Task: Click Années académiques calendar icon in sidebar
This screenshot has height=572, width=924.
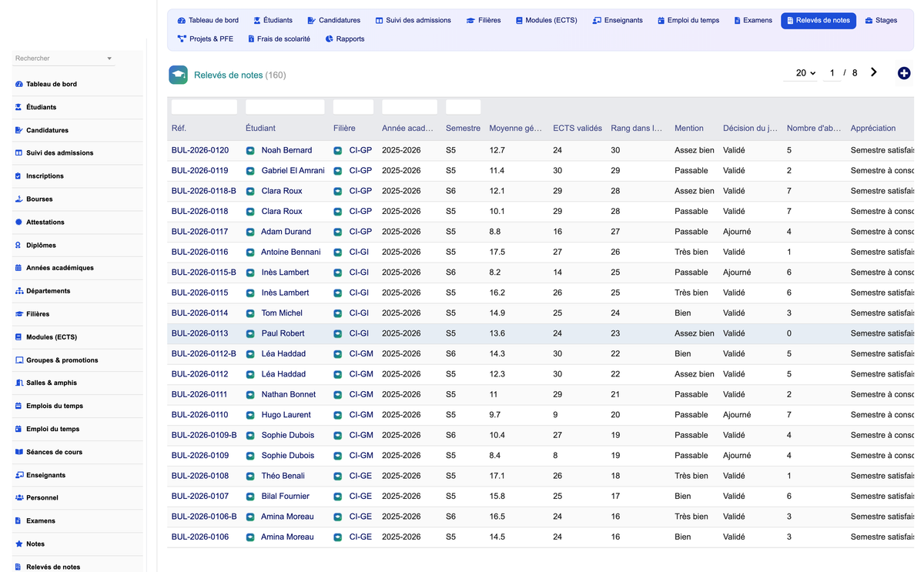Action: [19, 268]
